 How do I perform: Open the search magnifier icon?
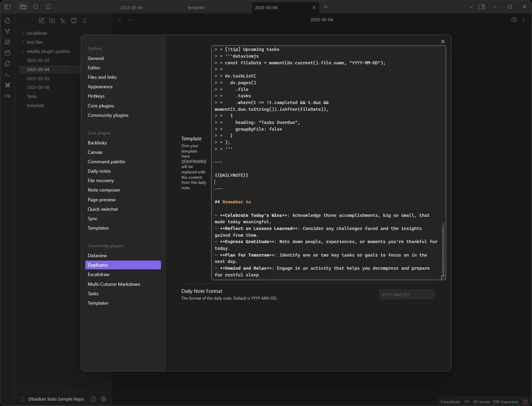click(x=36, y=7)
